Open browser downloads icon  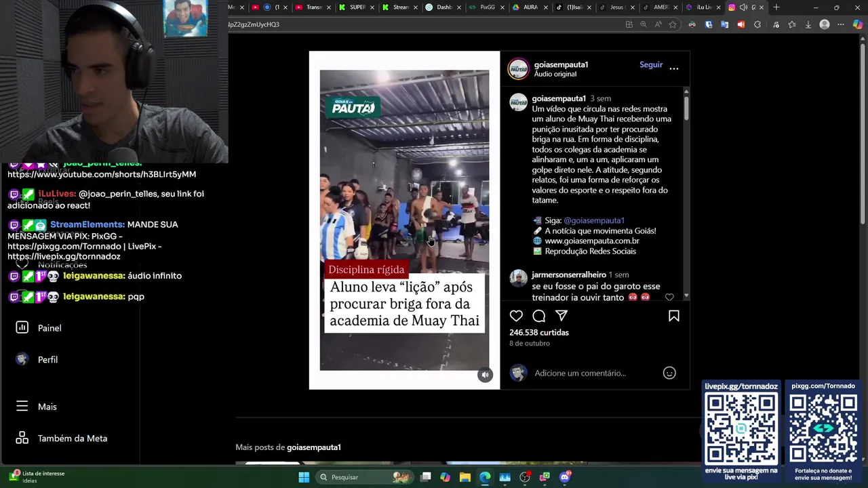coord(808,24)
